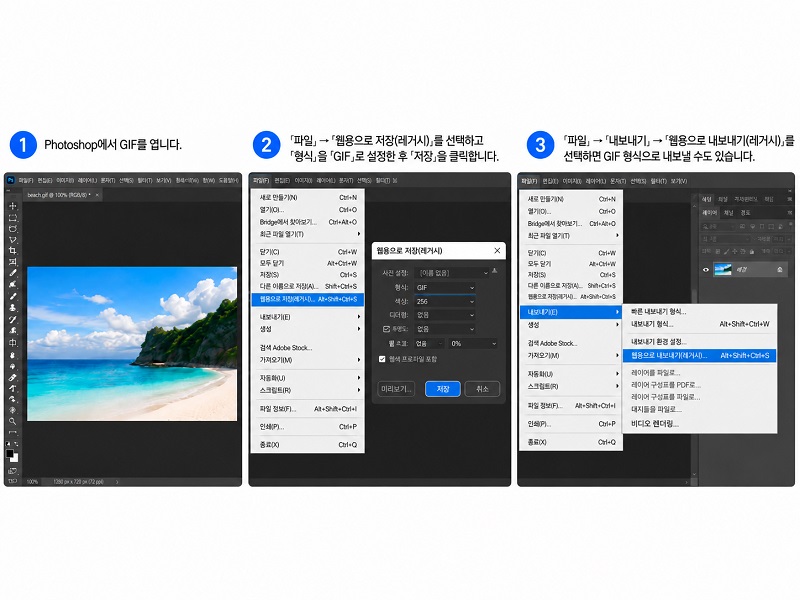Toggle the 색상 프로파일 포함 checkbox

tap(382, 359)
